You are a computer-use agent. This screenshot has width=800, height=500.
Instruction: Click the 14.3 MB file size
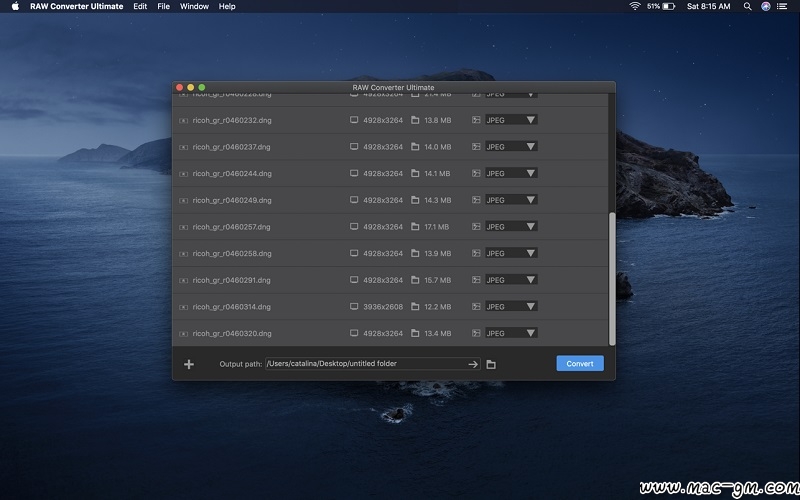point(438,201)
